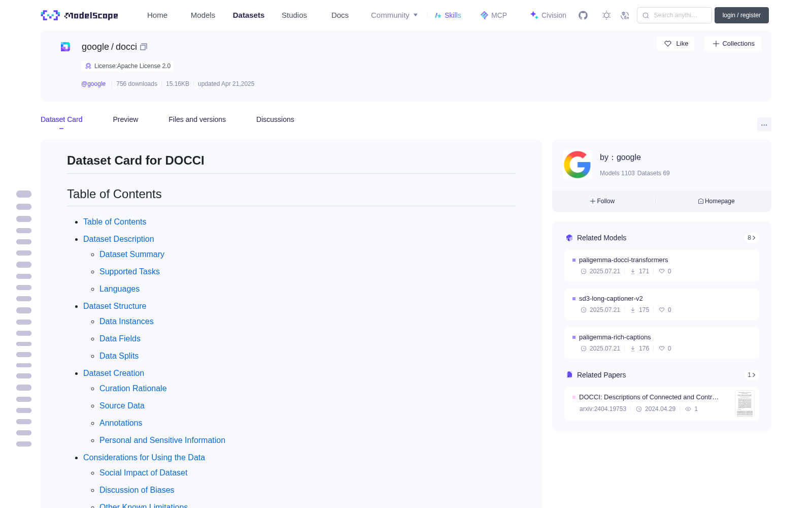Jump to Considerations for Using the Data
Image resolution: width=812 pixels, height=508 pixels.
tap(144, 458)
